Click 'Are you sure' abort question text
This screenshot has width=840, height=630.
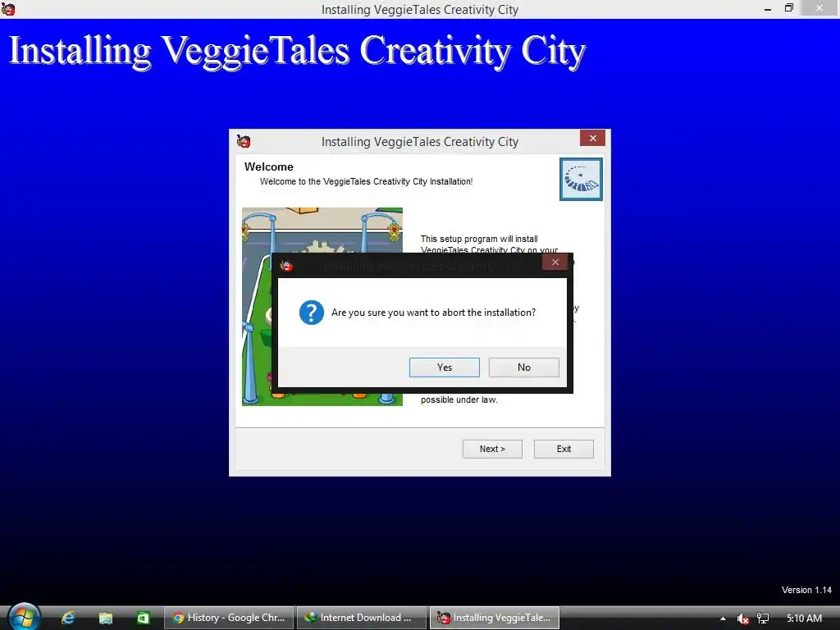click(x=433, y=313)
